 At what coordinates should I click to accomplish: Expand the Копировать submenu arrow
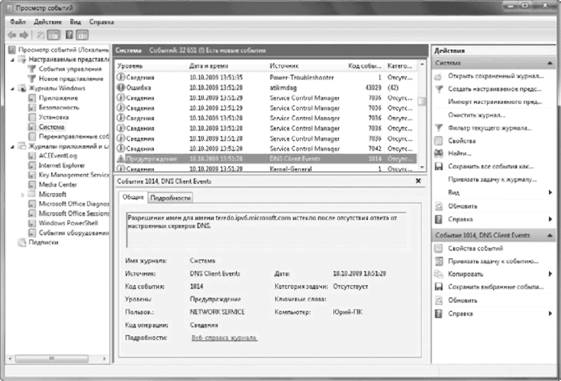(550, 274)
